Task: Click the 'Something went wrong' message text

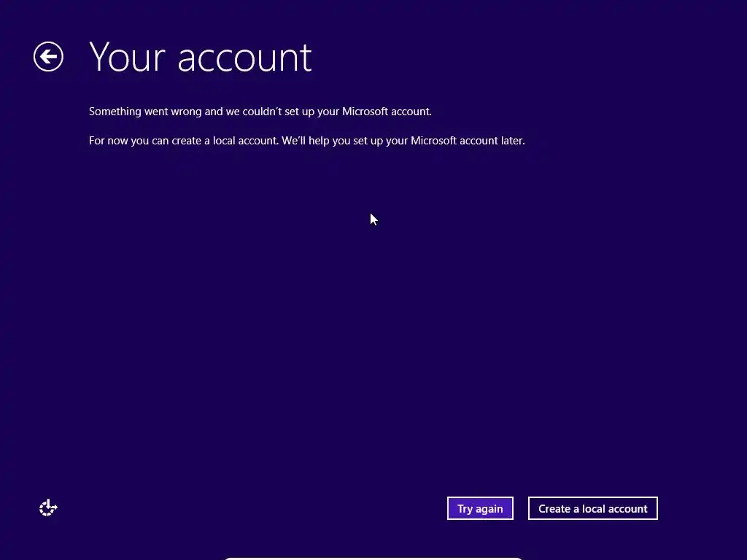Action: [x=260, y=112]
